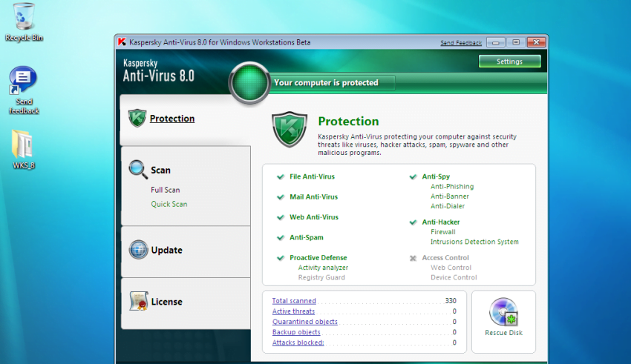The height and width of the screenshot is (364, 631).
Task: Click the Your computer is protected status
Action: tap(326, 83)
